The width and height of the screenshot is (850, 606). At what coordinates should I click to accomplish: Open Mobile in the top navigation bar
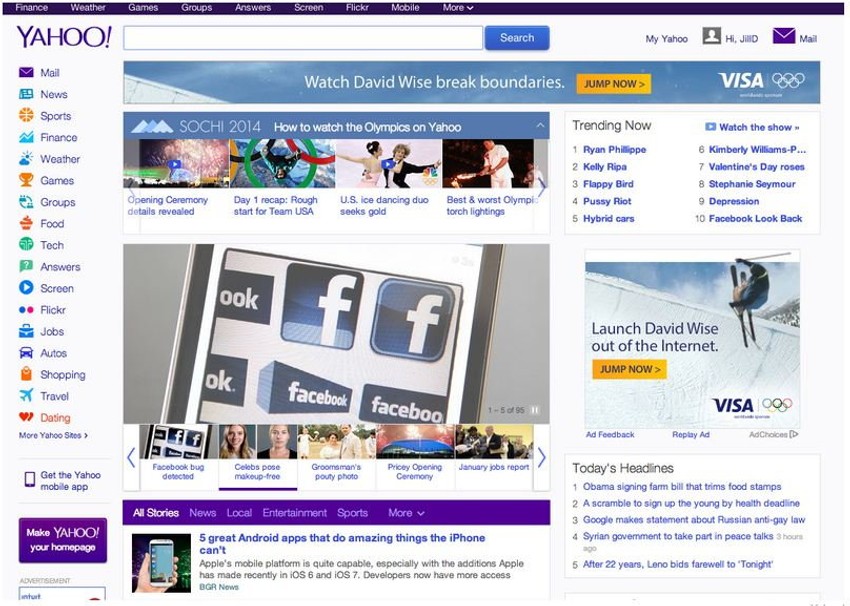click(405, 8)
